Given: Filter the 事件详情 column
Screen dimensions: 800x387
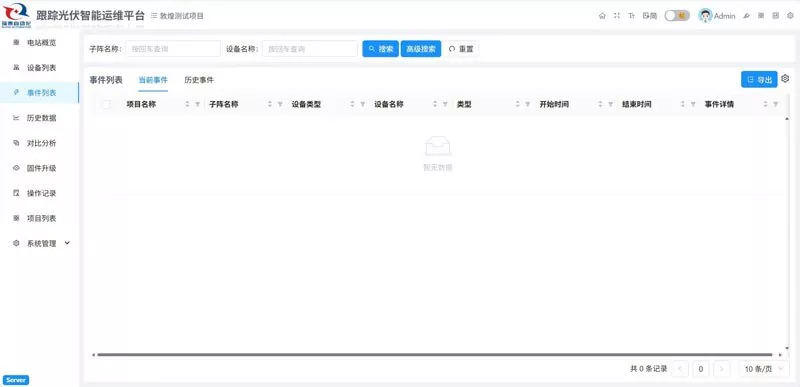Looking at the screenshot, I should point(776,105).
